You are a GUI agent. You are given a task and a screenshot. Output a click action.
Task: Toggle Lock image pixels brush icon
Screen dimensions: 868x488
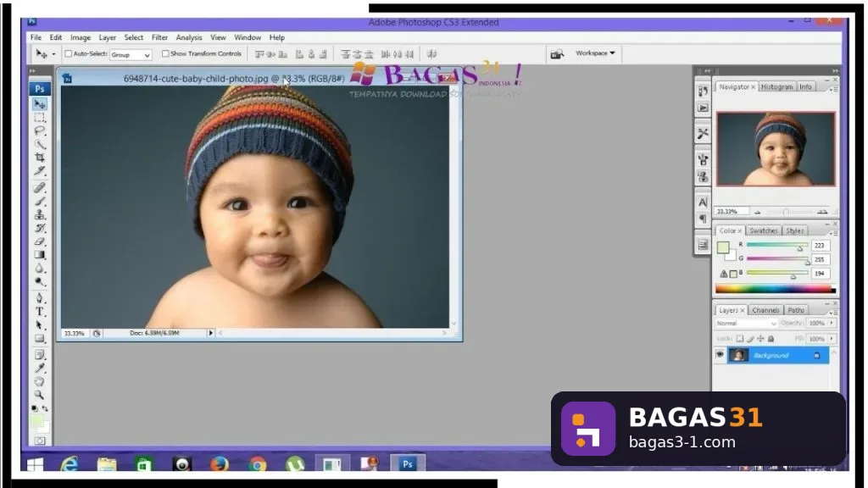(x=750, y=338)
